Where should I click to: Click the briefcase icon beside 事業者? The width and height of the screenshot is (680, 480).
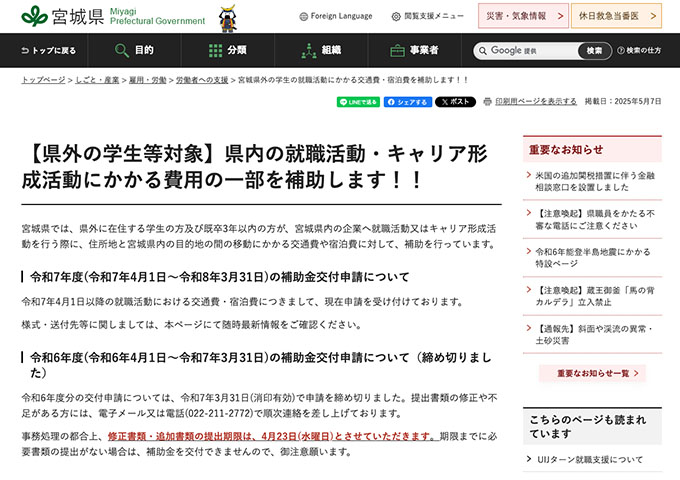tap(397, 51)
